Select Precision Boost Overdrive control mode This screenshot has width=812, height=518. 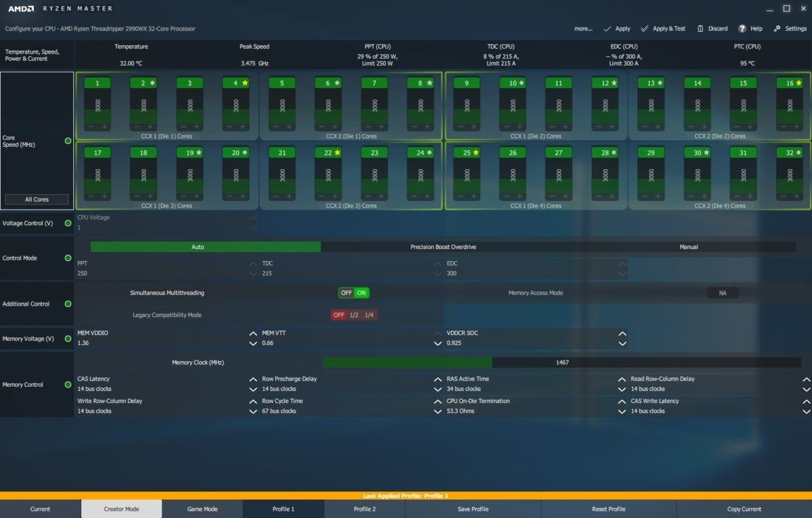[443, 247]
